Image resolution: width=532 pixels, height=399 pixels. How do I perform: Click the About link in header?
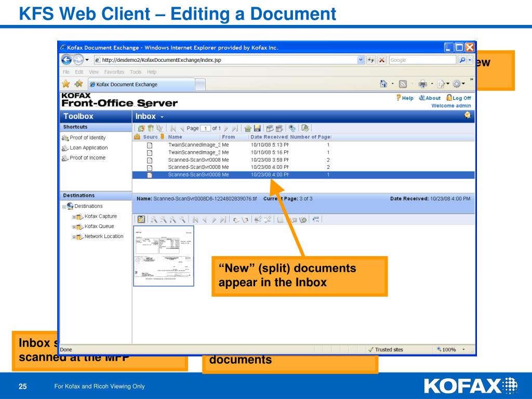click(x=430, y=98)
